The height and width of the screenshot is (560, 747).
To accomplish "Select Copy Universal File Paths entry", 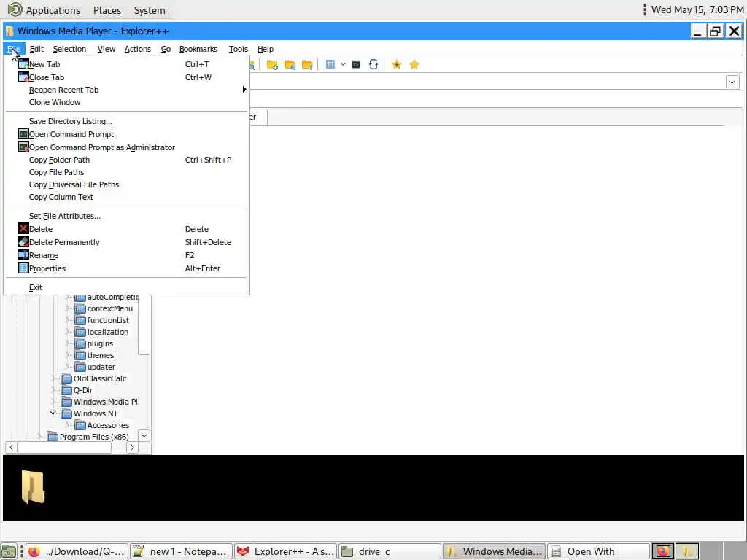I will (126, 184).
